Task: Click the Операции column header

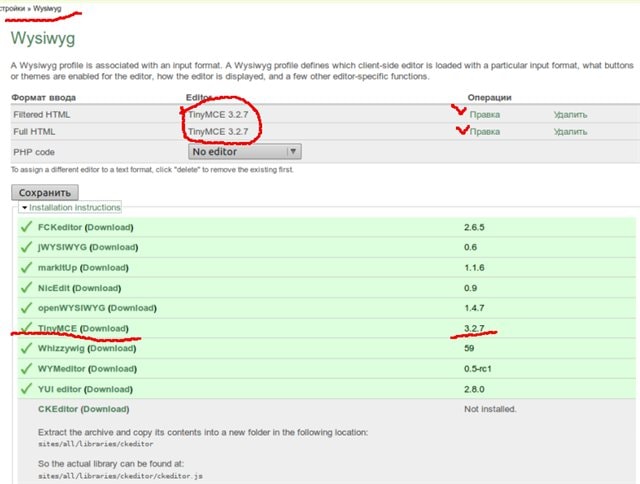Action: (489, 98)
